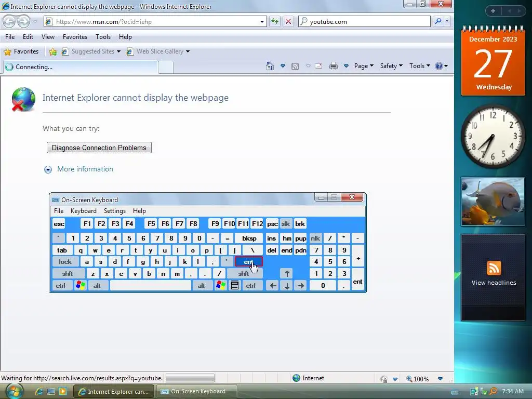Click the bksp key on keyboard
532x399 pixels.
249,238
